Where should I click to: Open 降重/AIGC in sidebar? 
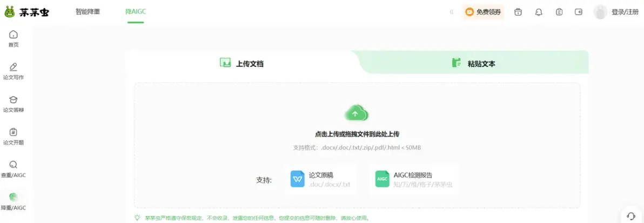coord(14,201)
